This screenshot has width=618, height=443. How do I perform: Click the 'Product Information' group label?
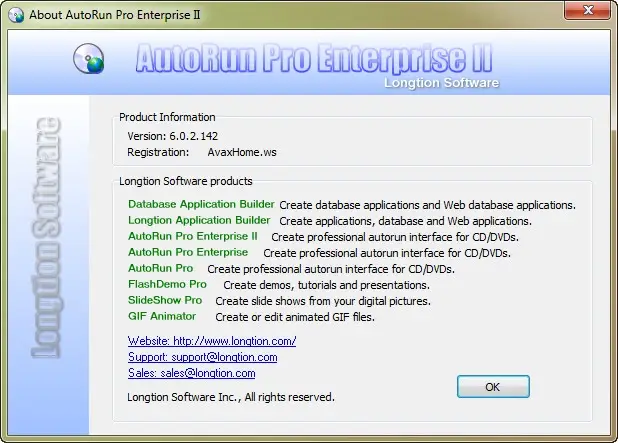point(167,117)
